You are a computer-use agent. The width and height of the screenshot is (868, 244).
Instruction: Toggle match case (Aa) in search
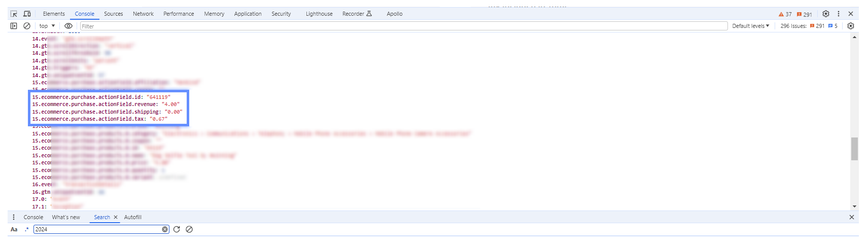point(14,229)
